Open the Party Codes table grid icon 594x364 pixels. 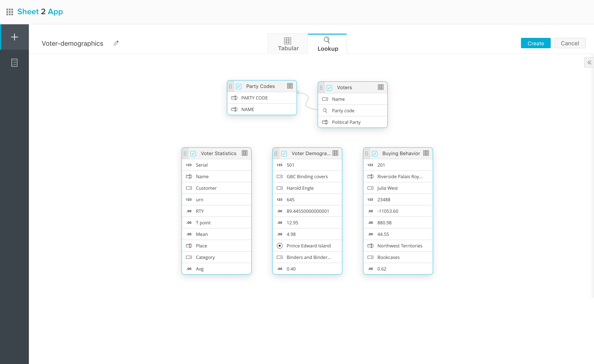point(290,86)
